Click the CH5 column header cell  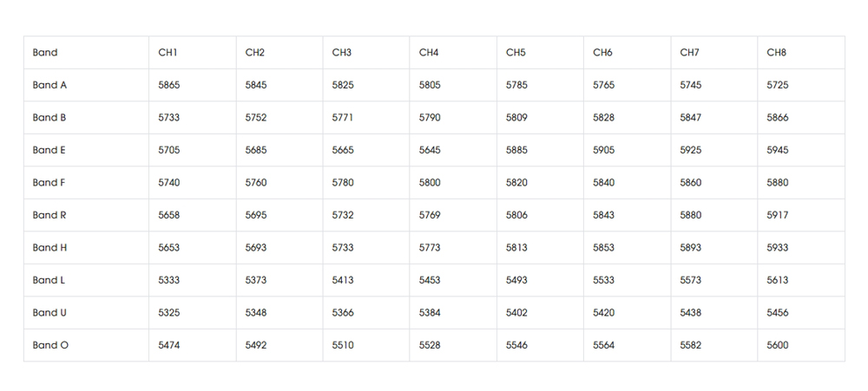(x=516, y=53)
